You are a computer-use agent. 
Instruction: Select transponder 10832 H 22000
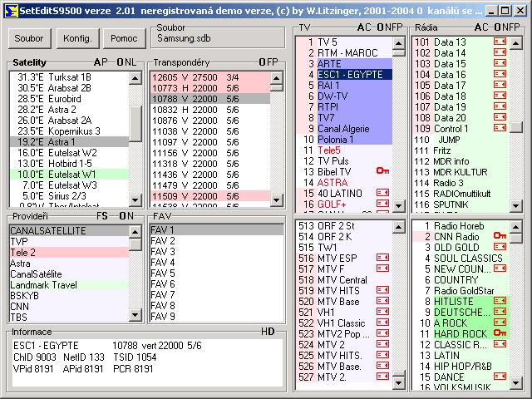pos(210,110)
